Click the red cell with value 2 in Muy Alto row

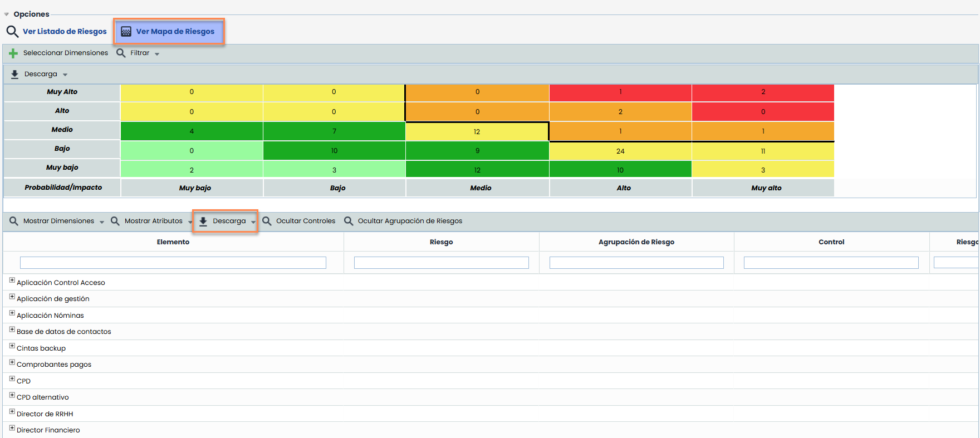pyautogui.click(x=763, y=92)
